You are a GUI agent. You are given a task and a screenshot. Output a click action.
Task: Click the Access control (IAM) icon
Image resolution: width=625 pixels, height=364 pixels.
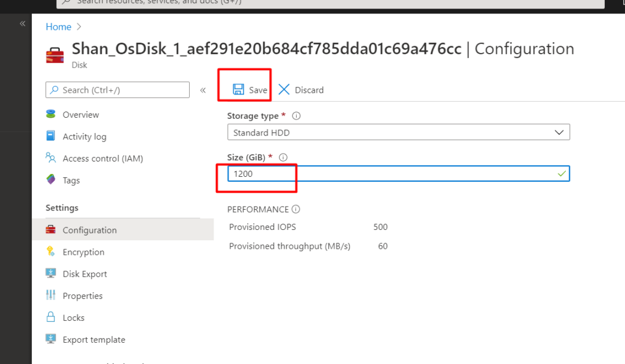[52, 158]
